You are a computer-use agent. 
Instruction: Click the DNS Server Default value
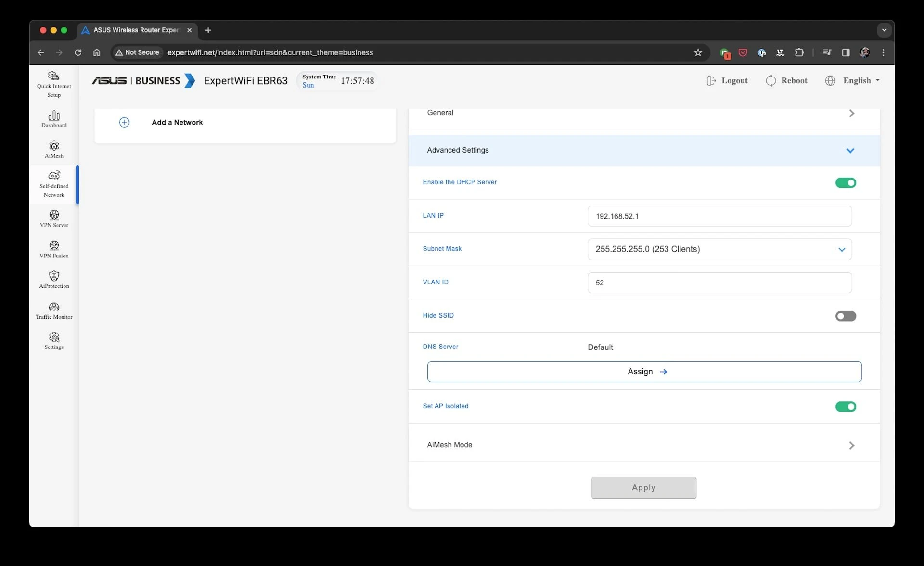click(600, 347)
